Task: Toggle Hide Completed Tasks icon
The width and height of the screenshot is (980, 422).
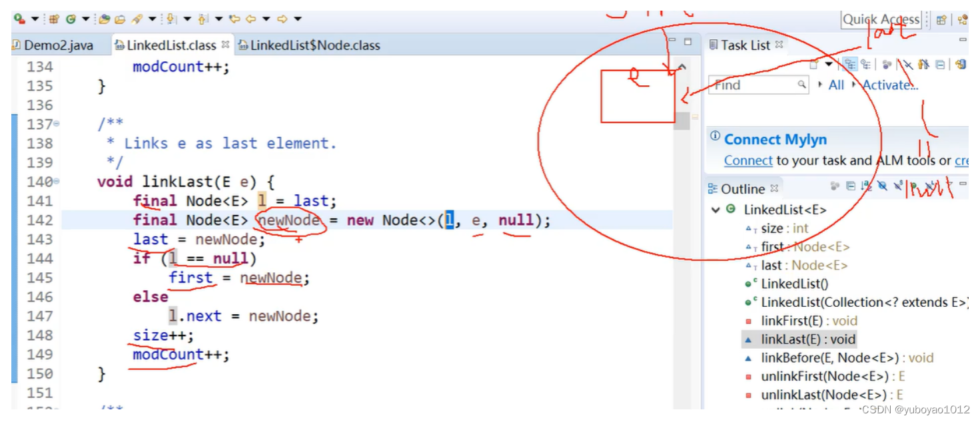Action: [907, 64]
